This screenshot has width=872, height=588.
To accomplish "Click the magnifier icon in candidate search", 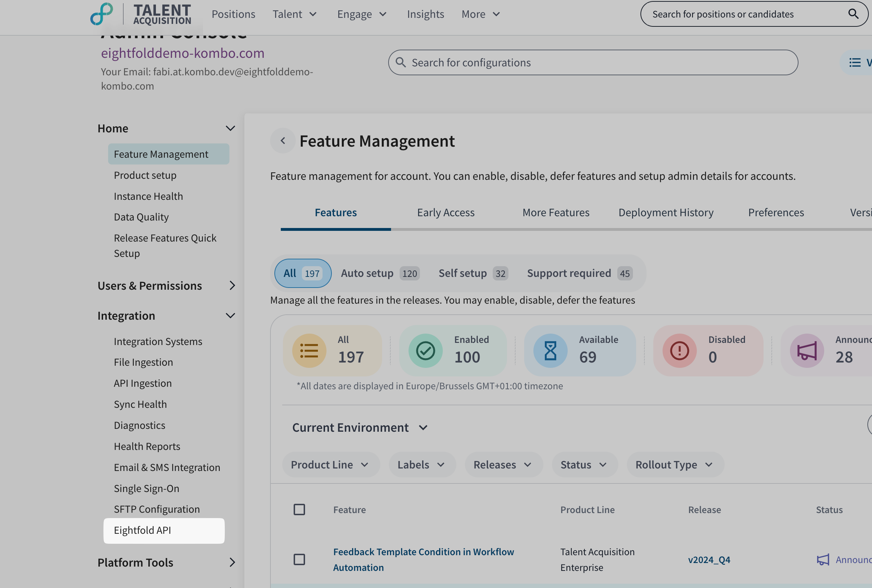I will 853,14.
